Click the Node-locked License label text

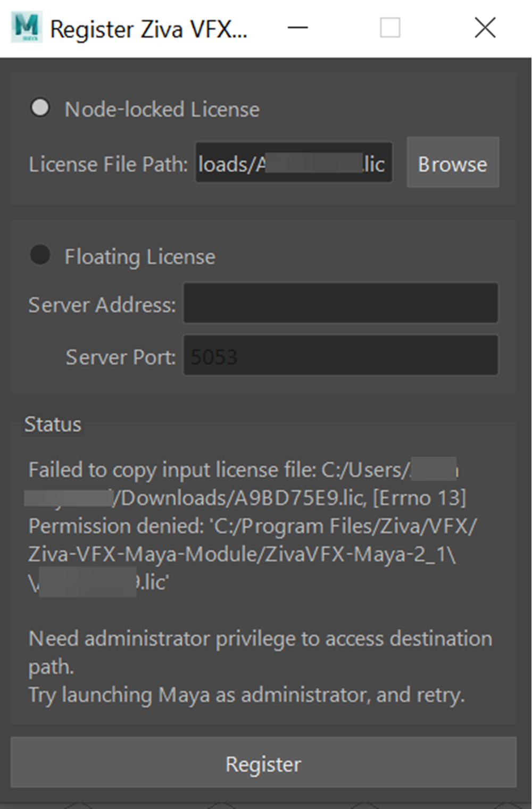(162, 110)
